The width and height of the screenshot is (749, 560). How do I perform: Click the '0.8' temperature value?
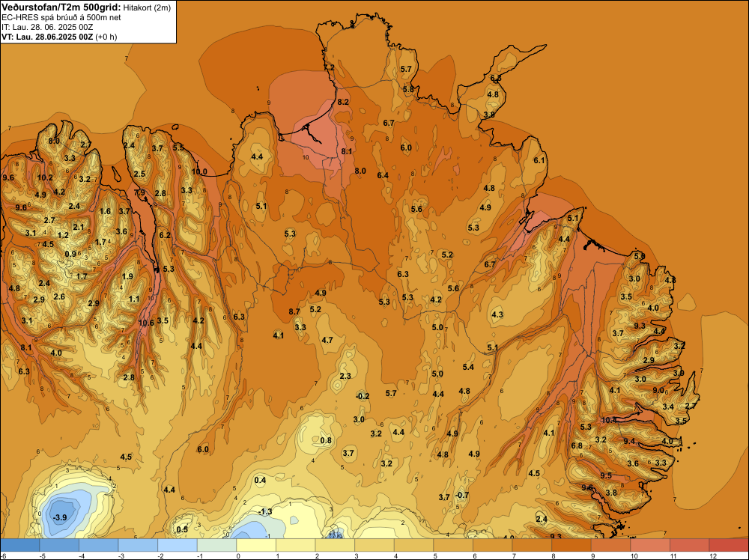coord(326,440)
